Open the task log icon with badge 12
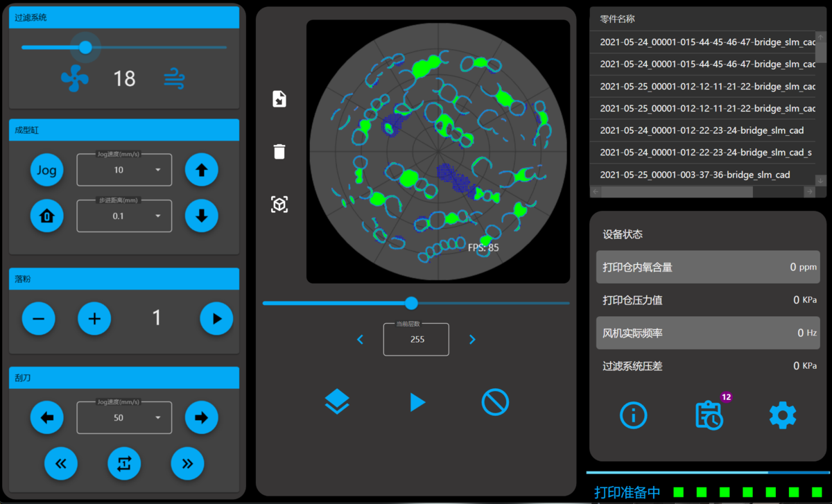Screen dimensions: 832x504 tap(709, 415)
